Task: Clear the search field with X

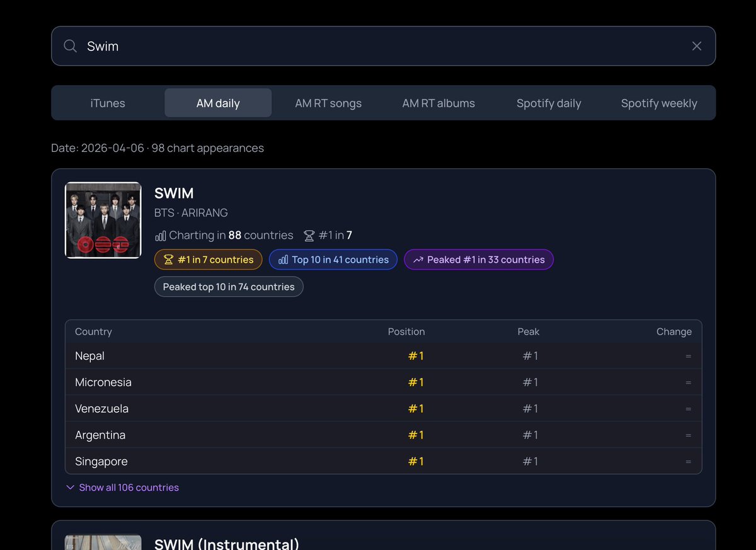Action: pos(697,46)
